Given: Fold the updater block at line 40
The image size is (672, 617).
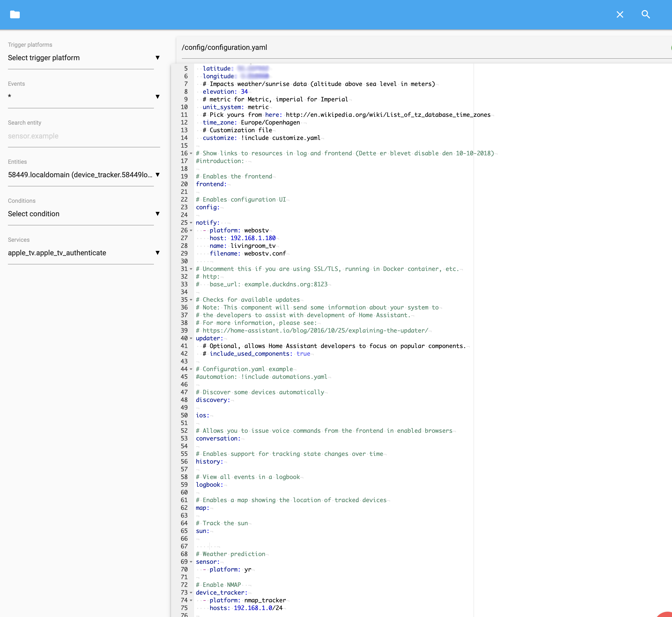Looking at the screenshot, I should (191, 339).
